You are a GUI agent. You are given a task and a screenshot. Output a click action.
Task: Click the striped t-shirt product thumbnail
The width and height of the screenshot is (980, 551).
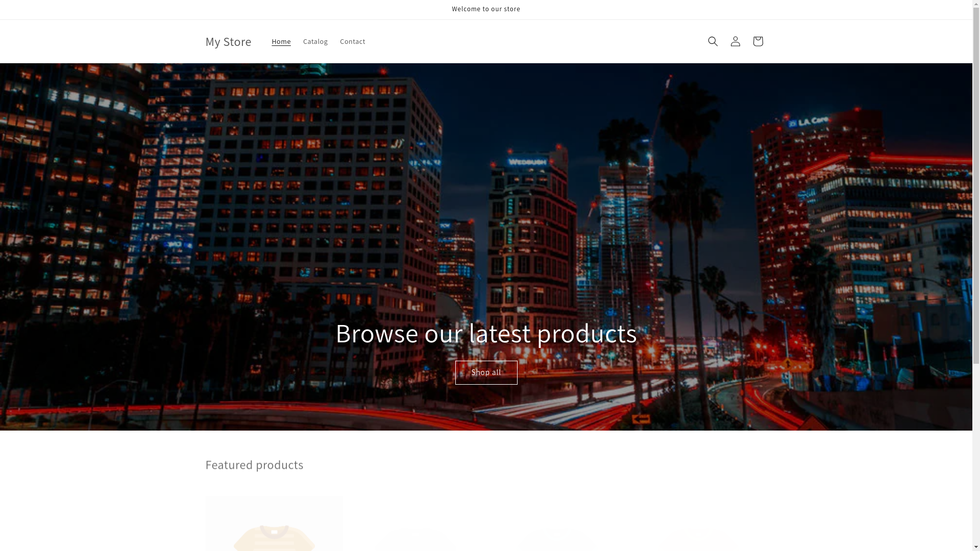274,523
